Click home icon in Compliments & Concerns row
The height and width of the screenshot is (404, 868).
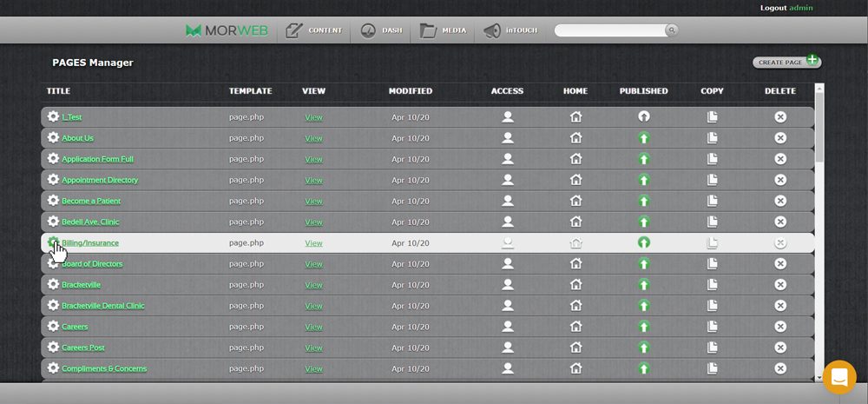575,368
